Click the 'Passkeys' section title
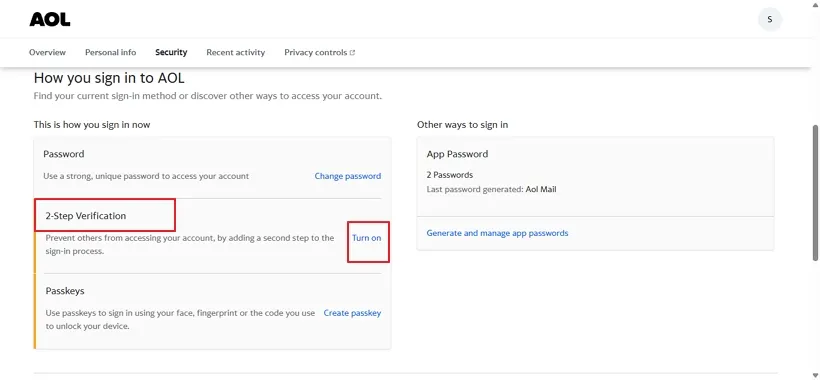Image resolution: width=820 pixels, height=380 pixels. [65, 291]
